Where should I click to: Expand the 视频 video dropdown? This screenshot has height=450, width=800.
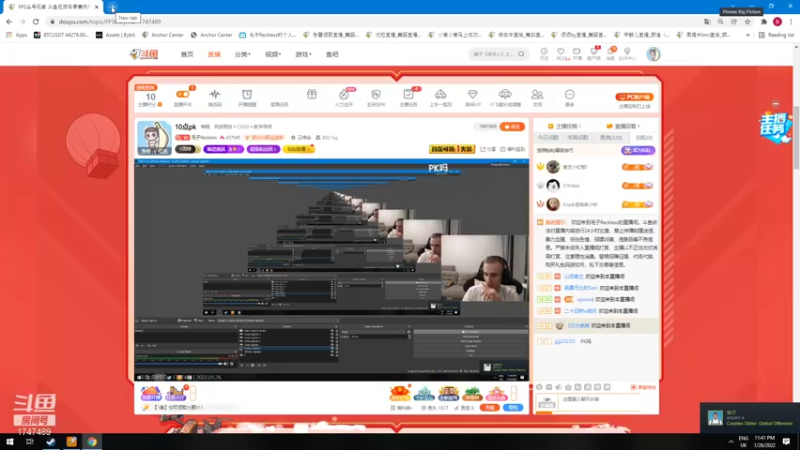pyautogui.click(x=273, y=54)
